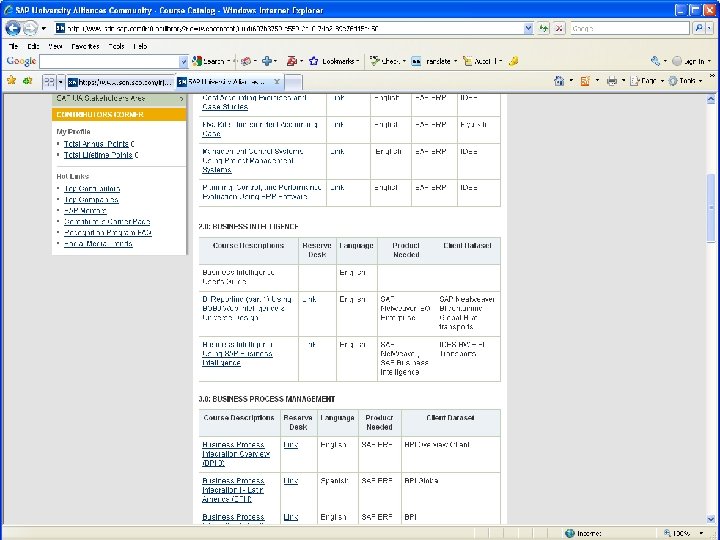Click the Add to Favorites star-plus icon
Screen dimensions: 720x540
pos(28,81)
